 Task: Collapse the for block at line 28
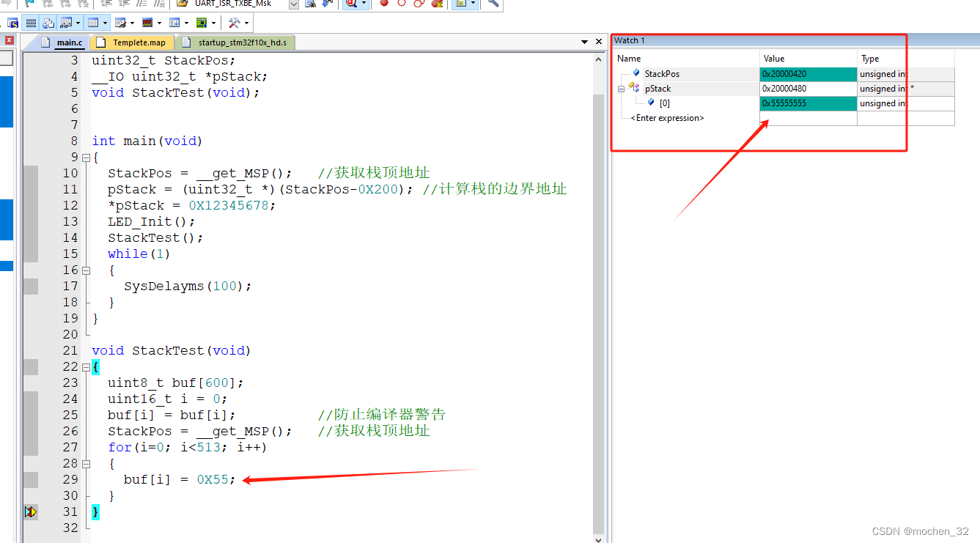86,464
